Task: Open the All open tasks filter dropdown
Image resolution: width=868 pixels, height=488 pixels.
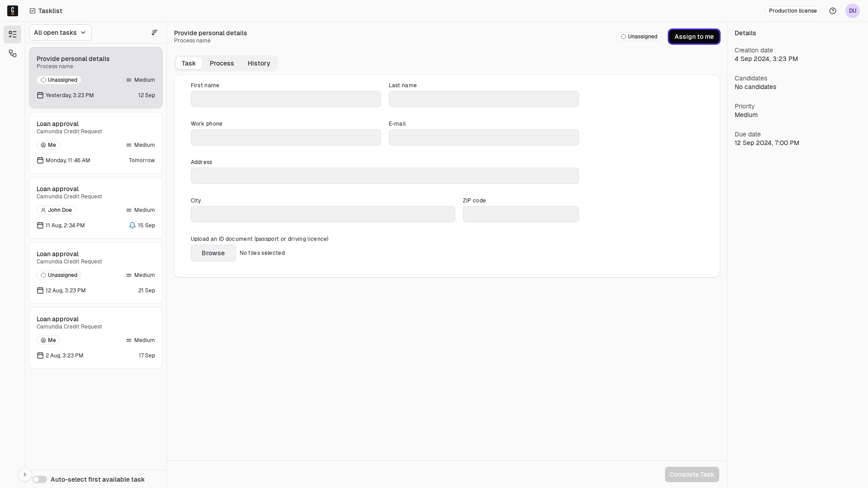Action: coord(60,33)
